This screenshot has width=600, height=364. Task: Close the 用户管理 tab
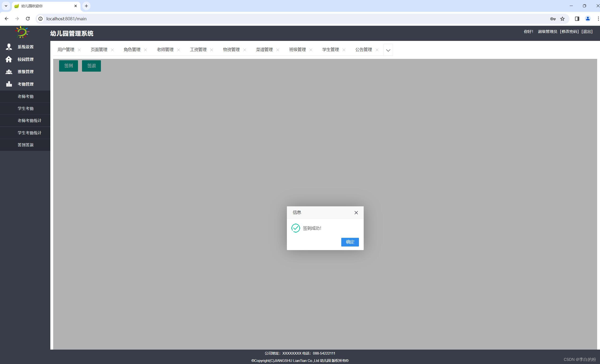coord(79,50)
